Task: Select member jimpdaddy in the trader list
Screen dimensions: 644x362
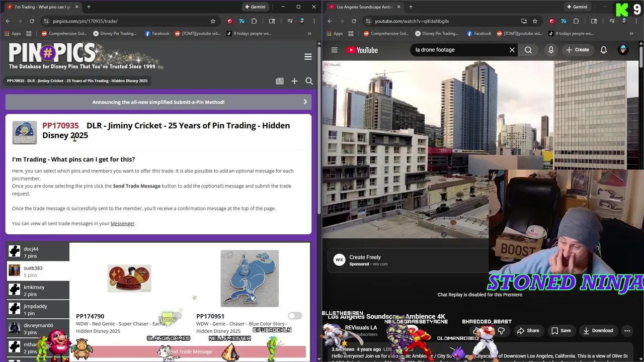Action: [x=38, y=310]
